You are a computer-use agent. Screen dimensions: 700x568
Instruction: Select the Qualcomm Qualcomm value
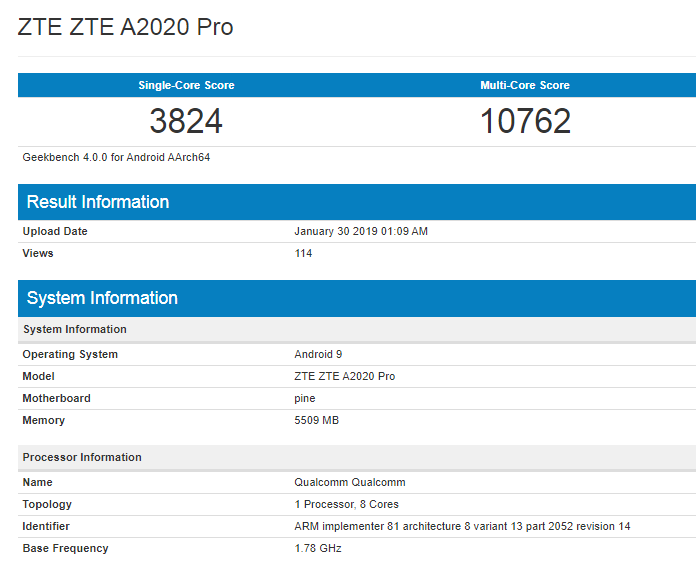point(350,482)
